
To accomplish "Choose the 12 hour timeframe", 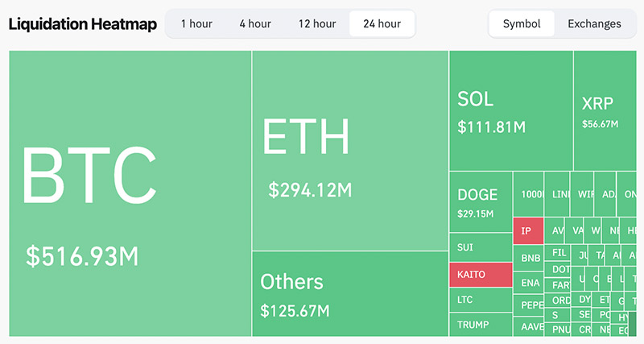I will [317, 24].
